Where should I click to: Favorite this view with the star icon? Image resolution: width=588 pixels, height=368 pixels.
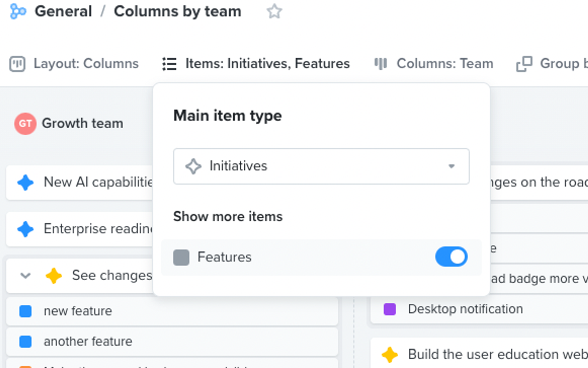pos(275,11)
